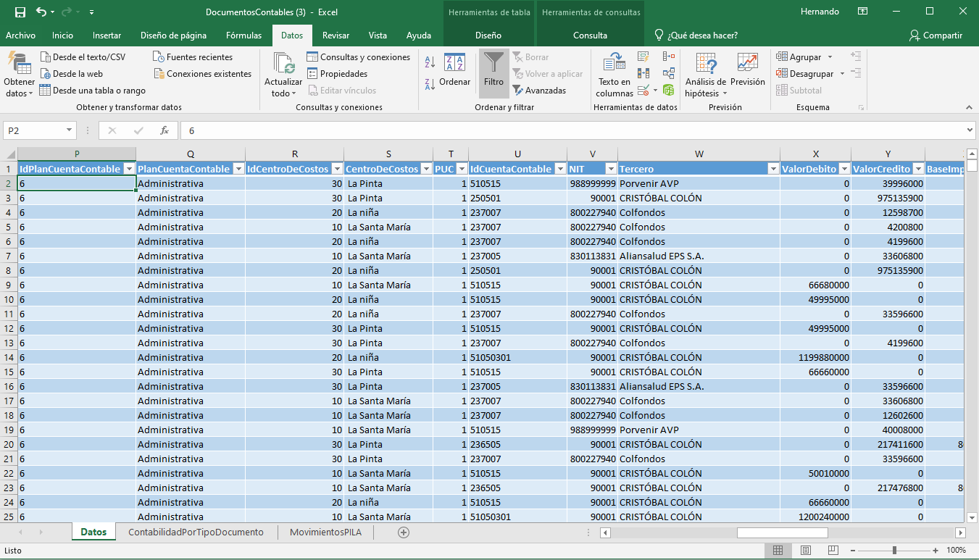Switch to the Insertar tab
Image resolution: width=979 pixels, height=560 pixels.
click(107, 35)
